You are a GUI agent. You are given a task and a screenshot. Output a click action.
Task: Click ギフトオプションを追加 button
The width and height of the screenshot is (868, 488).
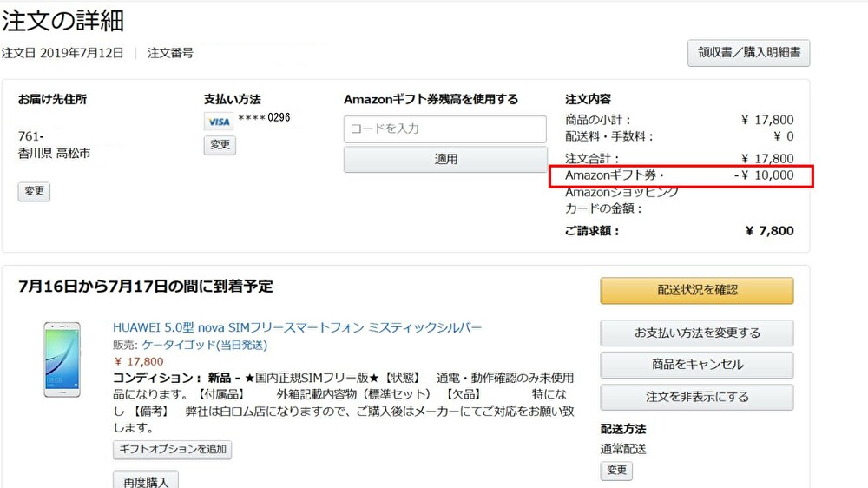[x=172, y=450]
